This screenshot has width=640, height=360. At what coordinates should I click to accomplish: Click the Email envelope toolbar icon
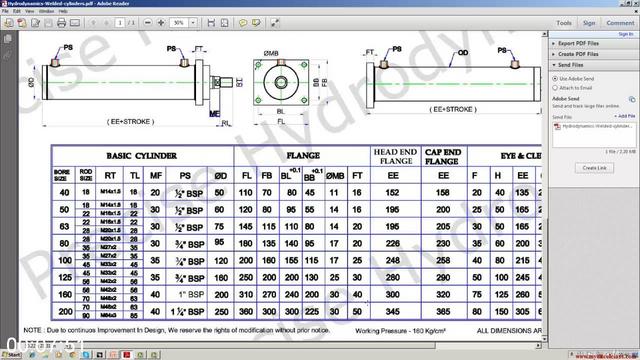tap(75, 23)
